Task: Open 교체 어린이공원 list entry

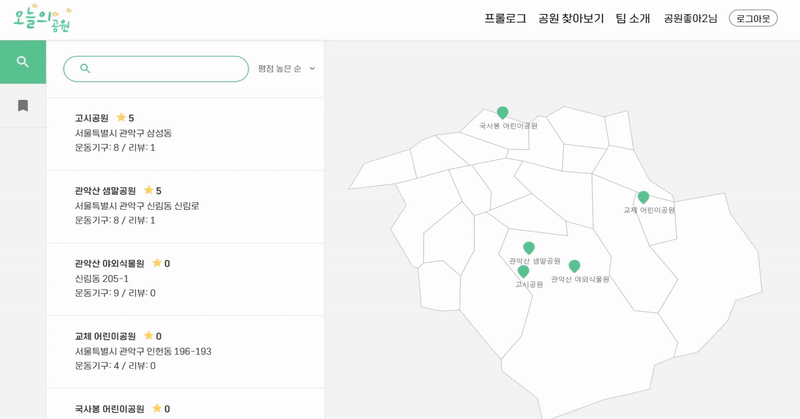Action: coord(185,352)
